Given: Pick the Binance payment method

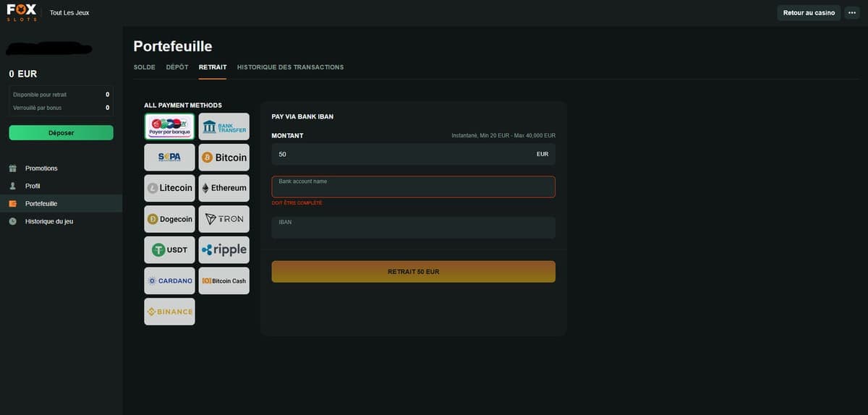Looking at the screenshot, I should pyautogui.click(x=169, y=312).
